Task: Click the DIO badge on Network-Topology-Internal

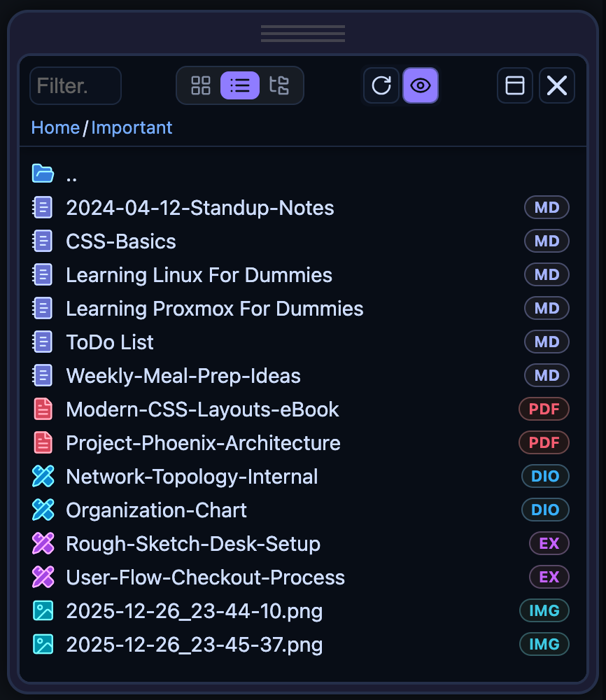Action: pos(545,477)
